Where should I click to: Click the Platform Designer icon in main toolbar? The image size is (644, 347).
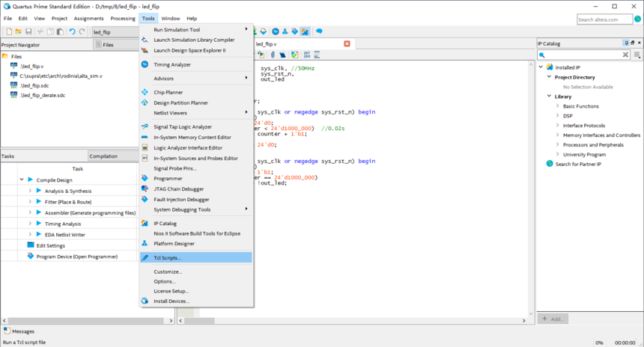285,31
